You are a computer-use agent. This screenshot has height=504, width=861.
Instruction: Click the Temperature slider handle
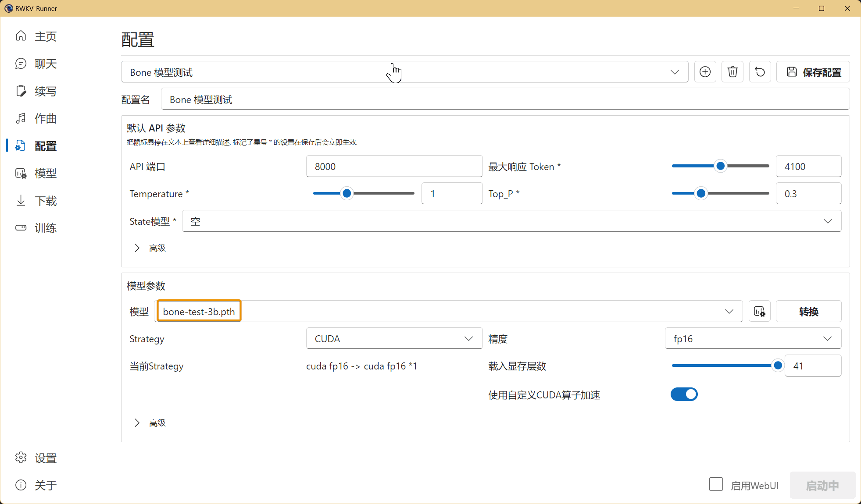pyautogui.click(x=347, y=193)
